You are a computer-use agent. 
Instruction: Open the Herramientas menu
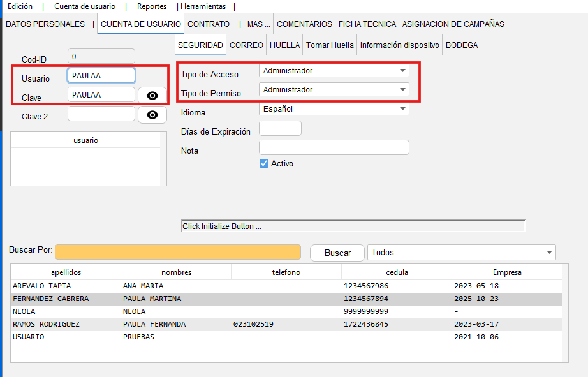pyautogui.click(x=203, y=6)
